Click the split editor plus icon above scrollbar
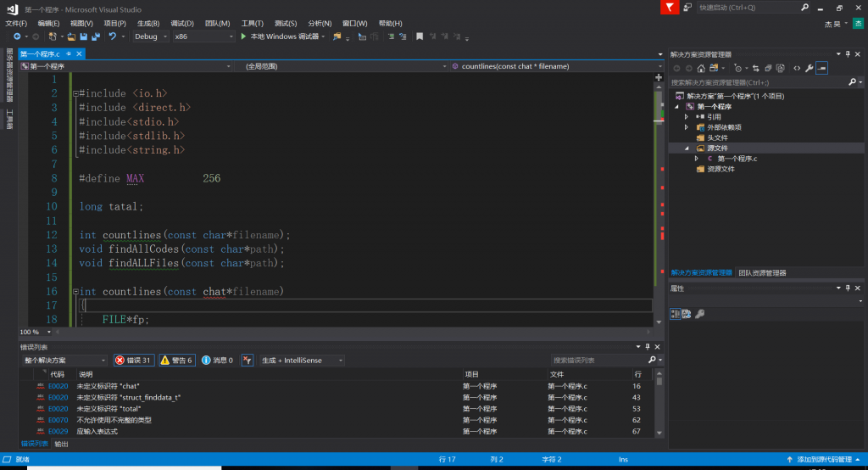Image resolution: width=868 pixels, height=470 pixels. 659,77
